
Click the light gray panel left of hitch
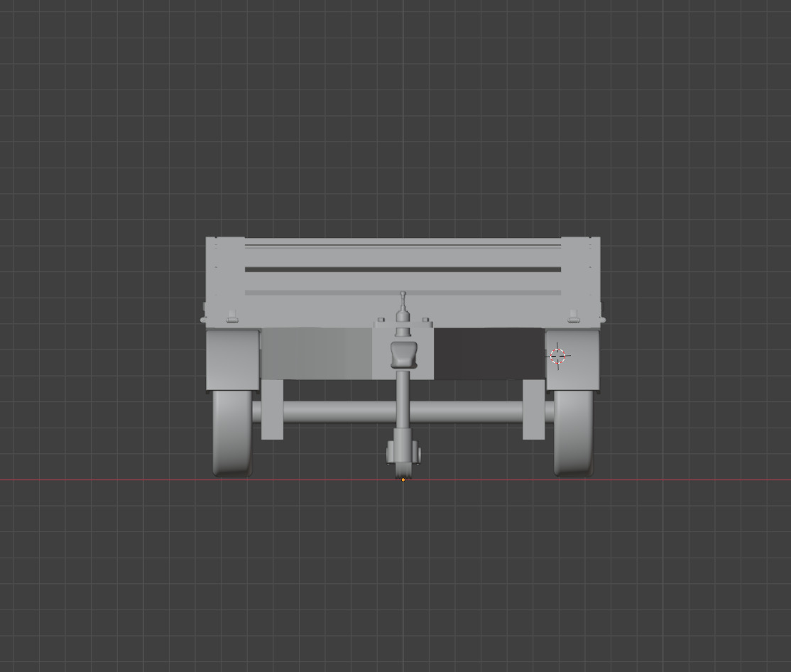[x=316, y=353]
